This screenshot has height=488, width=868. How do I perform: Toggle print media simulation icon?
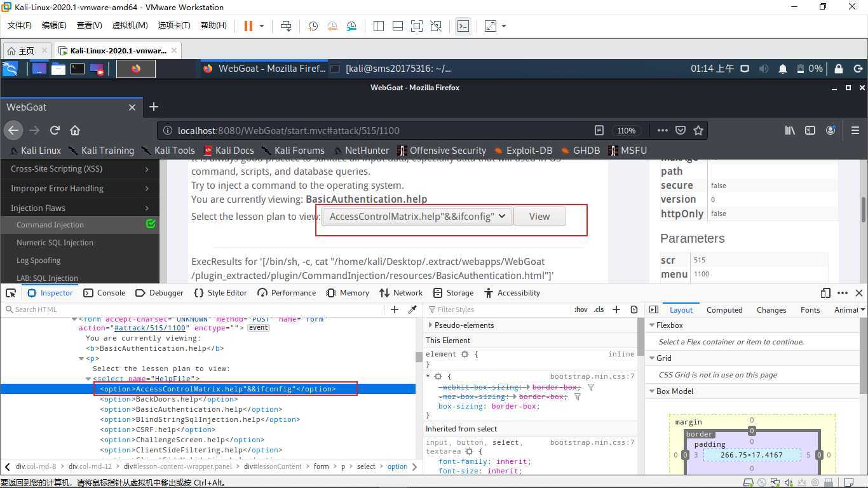tap(634, 309)
